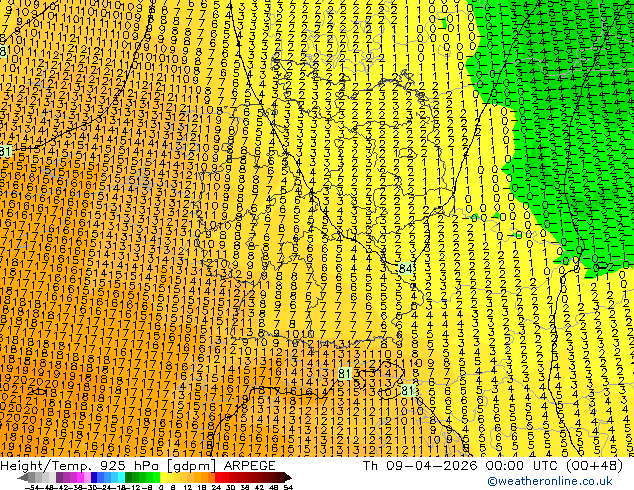Viewport: 634px width, 490px height.
Task: Click the gray left arrow tip of the legend
Action: pos(23,477)
